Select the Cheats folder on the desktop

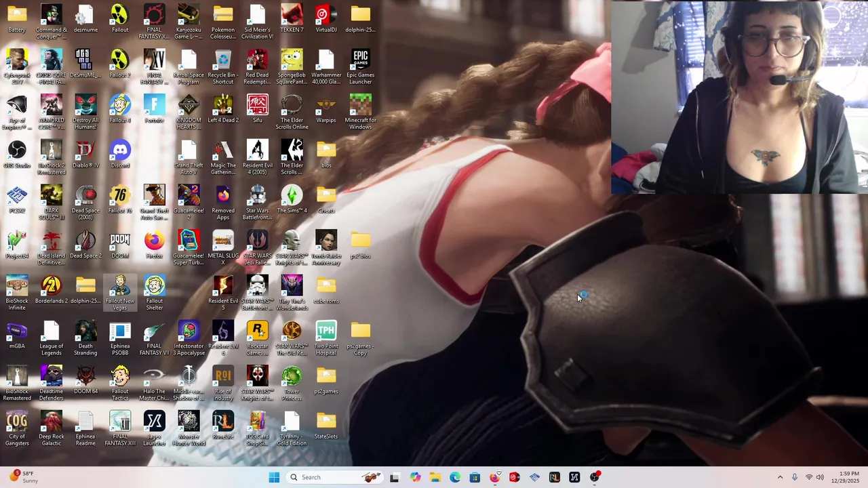pos(326,199)
